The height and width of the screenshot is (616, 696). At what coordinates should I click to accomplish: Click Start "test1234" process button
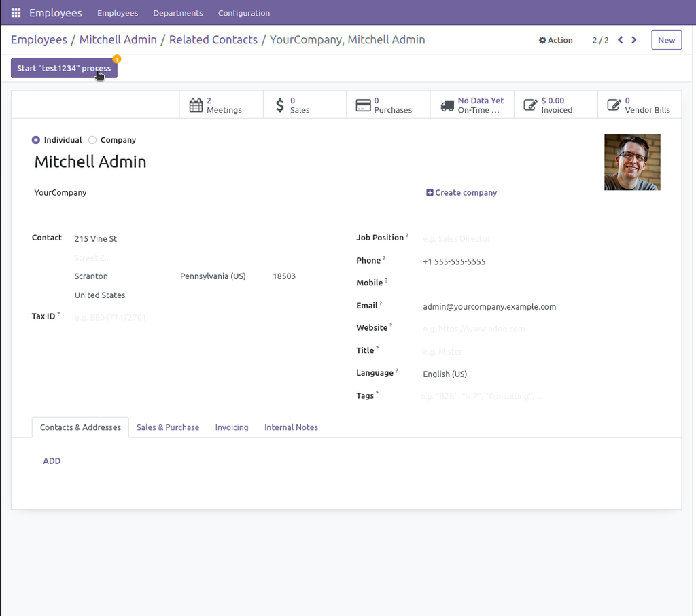coord(64,69)
